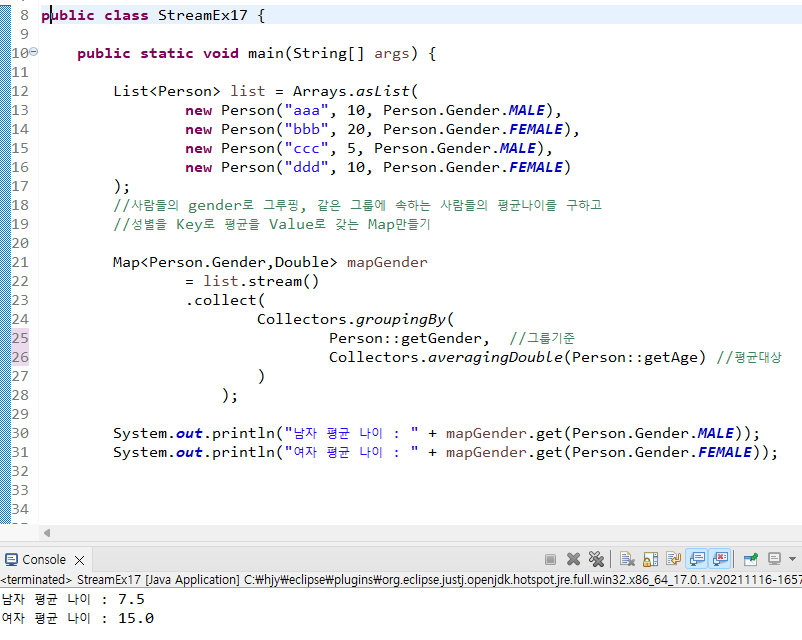Click on Collectors.groupingBy call
Image resolution: width=802 pixels, height=640 pixels.
click(x=355, y=319)
